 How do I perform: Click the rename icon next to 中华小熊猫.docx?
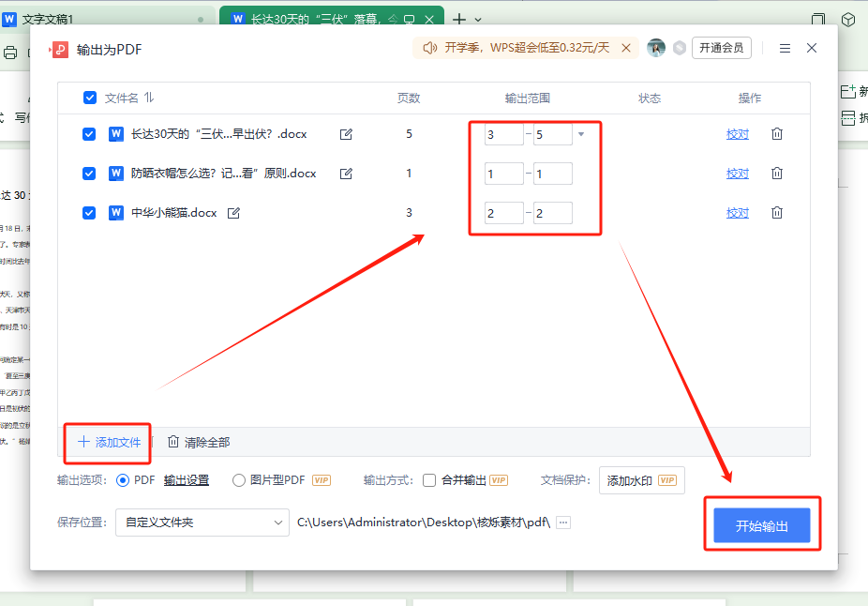pos(232,212)
